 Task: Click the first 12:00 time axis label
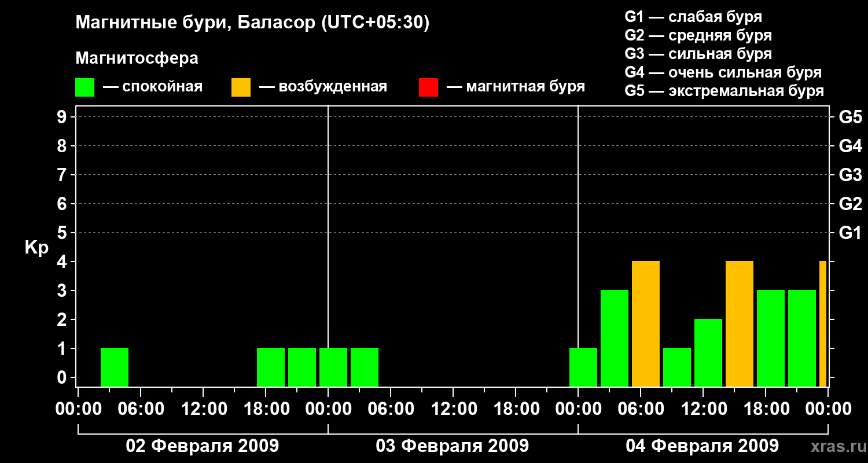tap(203, 409)
